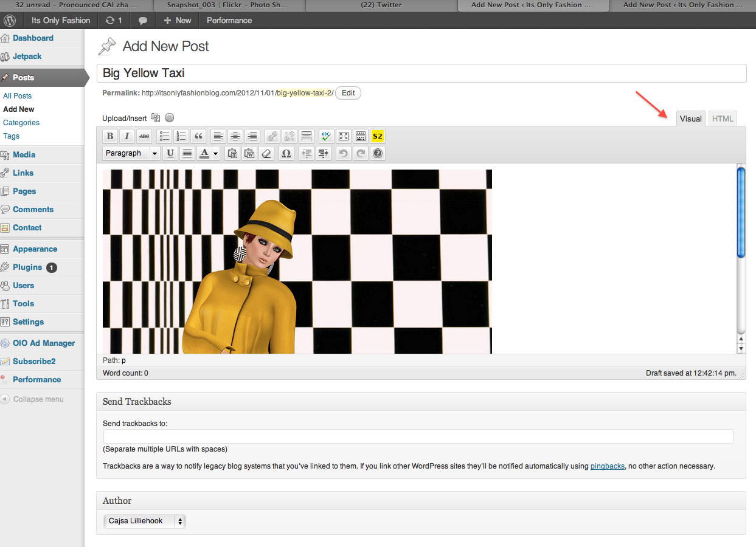Expand the text color picker arrow
Screen dimensions: 756x547
click(216, 154)
